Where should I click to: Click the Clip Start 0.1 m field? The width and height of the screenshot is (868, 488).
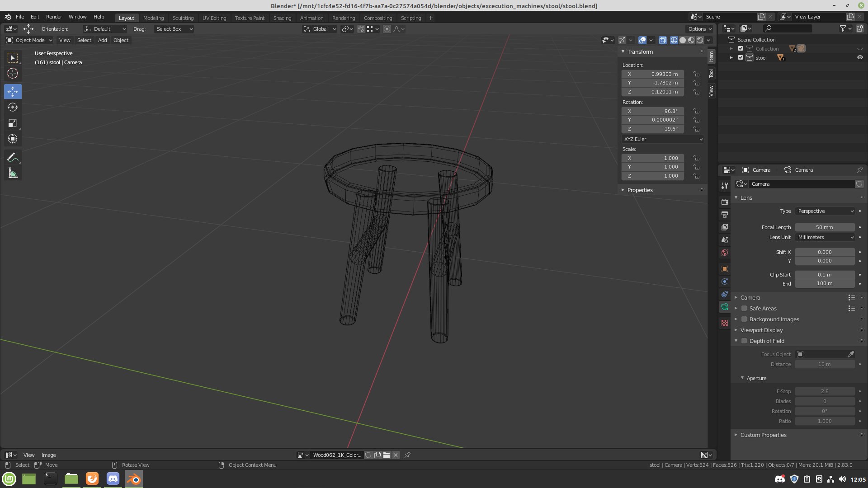pyautogui.click(x=825, y=275)
